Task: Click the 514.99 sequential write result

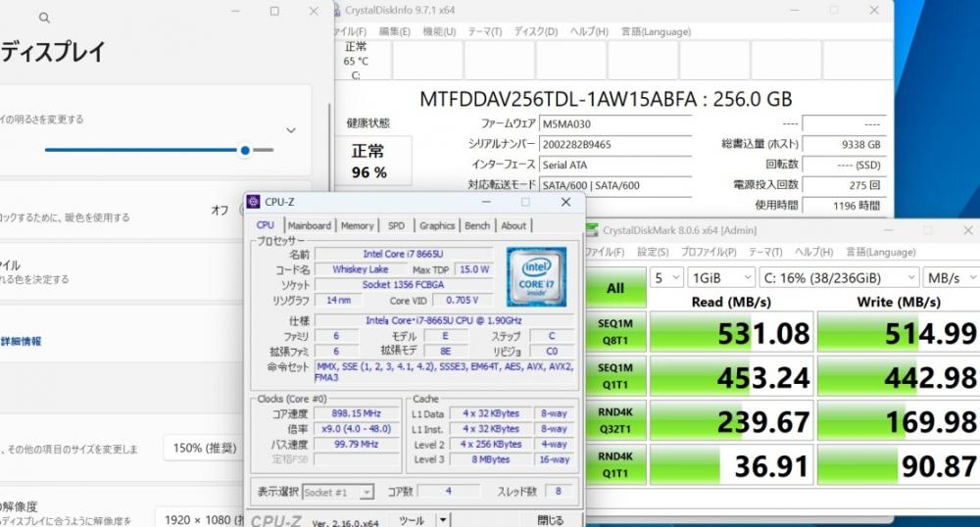Action: pyautogui.click(x=898, y=333)
